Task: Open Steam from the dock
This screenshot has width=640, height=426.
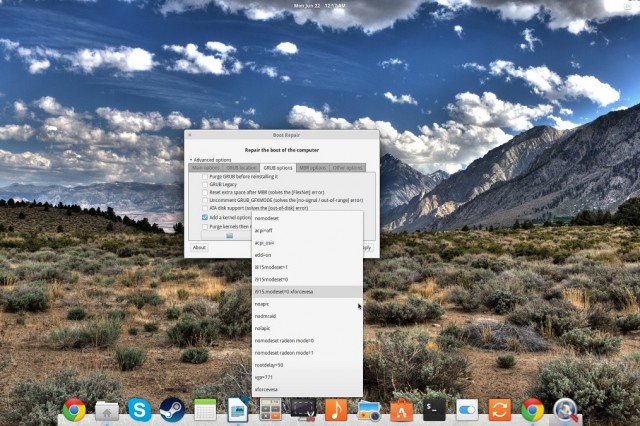Action: [171, 409]
